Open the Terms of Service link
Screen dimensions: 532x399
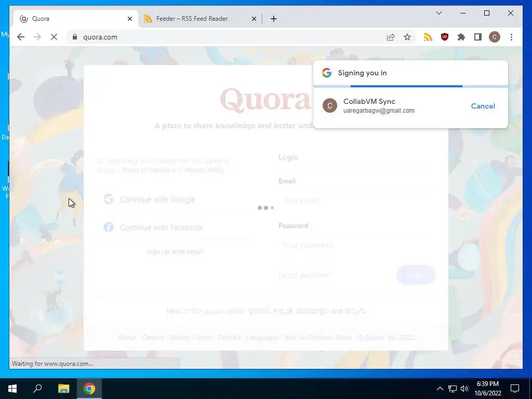(145, 170)
